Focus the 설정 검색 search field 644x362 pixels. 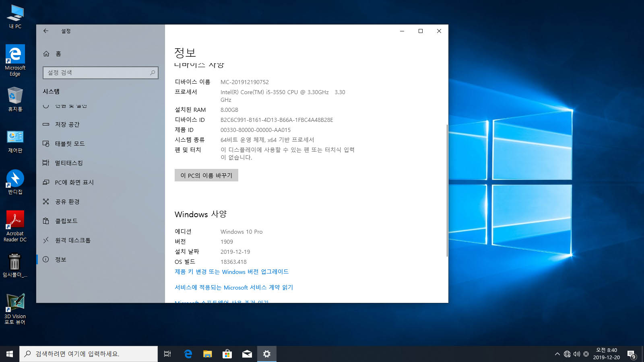click(x=101, y=73)
